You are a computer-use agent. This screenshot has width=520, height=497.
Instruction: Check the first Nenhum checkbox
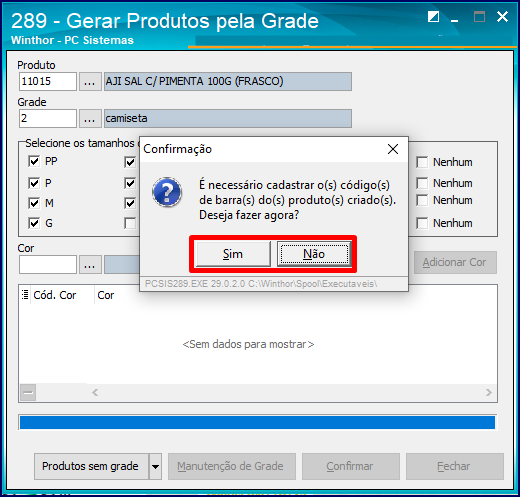coord(422,162)
